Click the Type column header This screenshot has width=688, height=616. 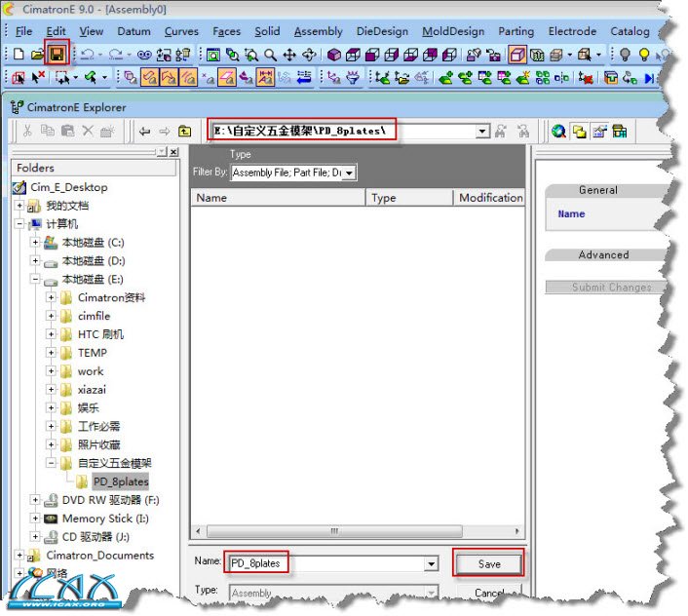click(409, 198)
